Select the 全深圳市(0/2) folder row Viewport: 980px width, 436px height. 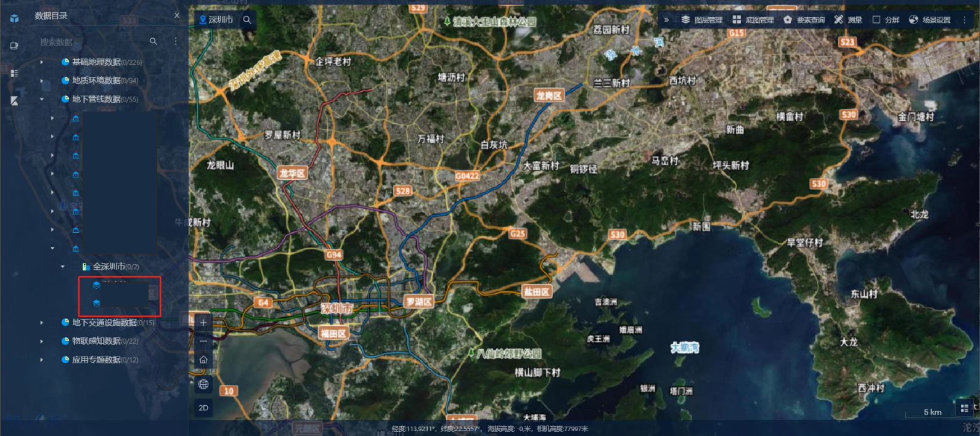click(111, 267)
